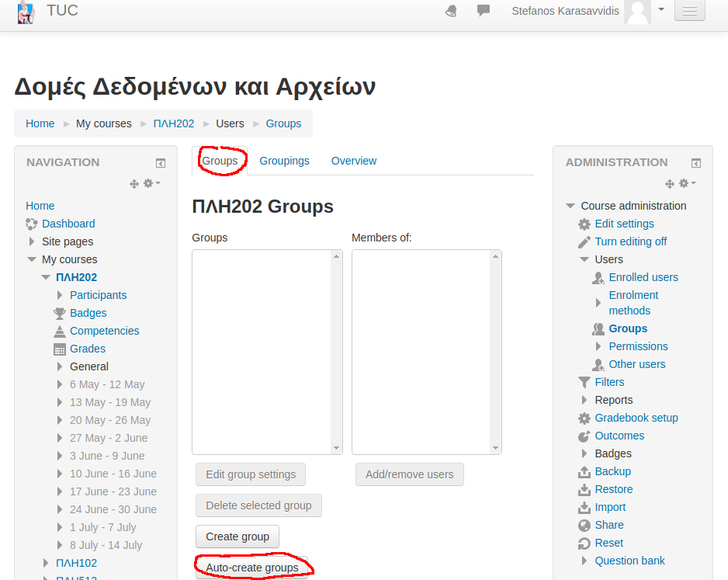Switch to the Overview tab
The image size is (728, 580).
pos(354,161)
